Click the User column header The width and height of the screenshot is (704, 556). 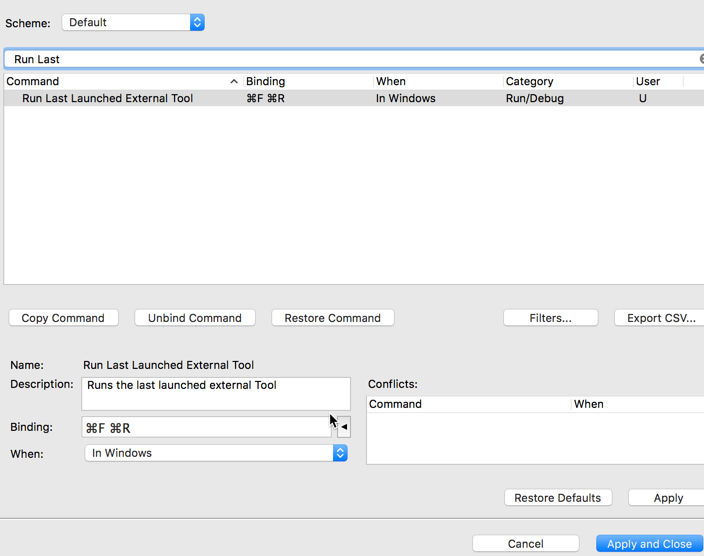(656, 81)
